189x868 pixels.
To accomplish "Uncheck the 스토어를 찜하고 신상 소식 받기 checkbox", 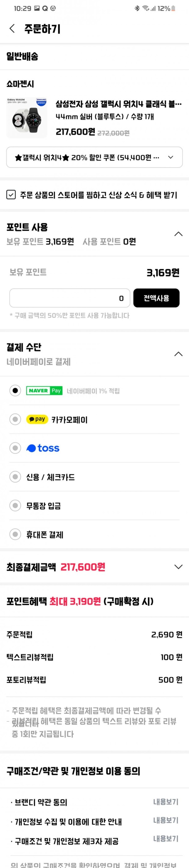I will pyautogui.click(x=11, y=195).
